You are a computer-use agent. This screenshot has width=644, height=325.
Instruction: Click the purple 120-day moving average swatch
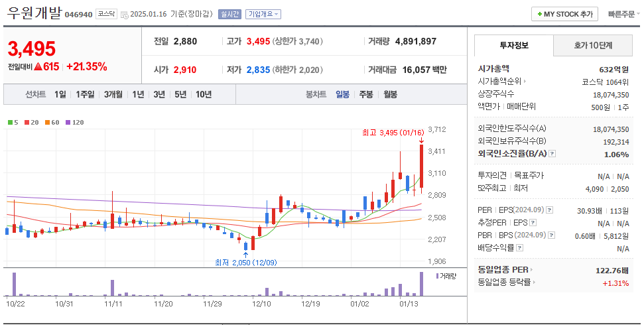(x=68, y=123)
